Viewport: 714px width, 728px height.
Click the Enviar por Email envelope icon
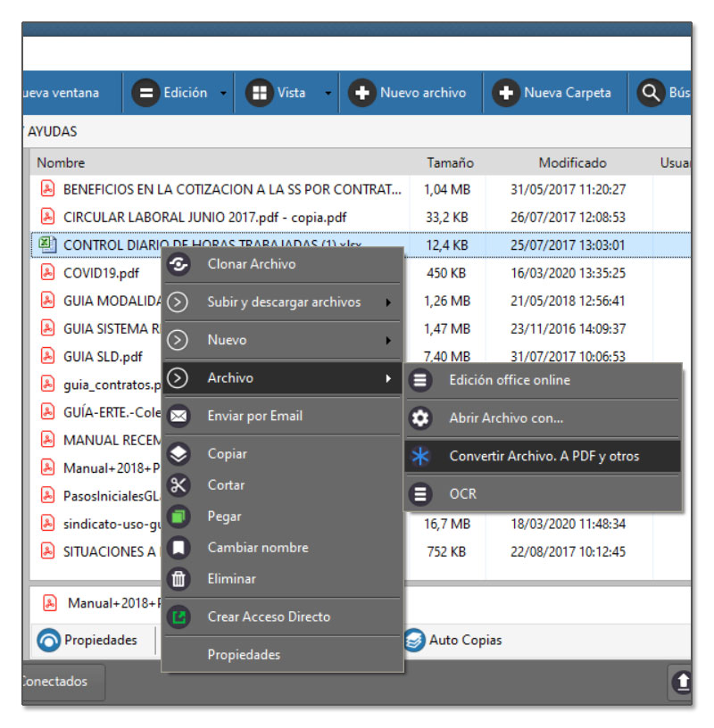coord(178,416)
